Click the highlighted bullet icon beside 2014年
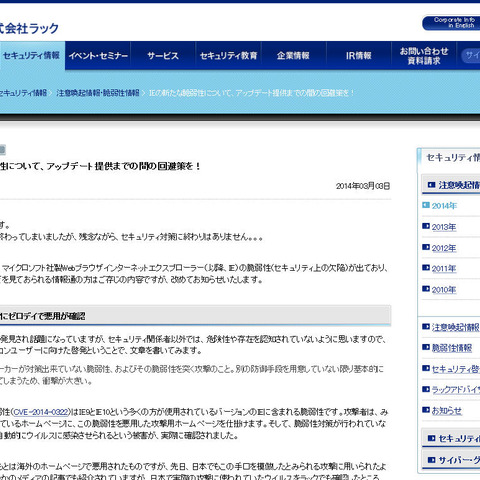480x480 pixels. [x=426, y=205]
